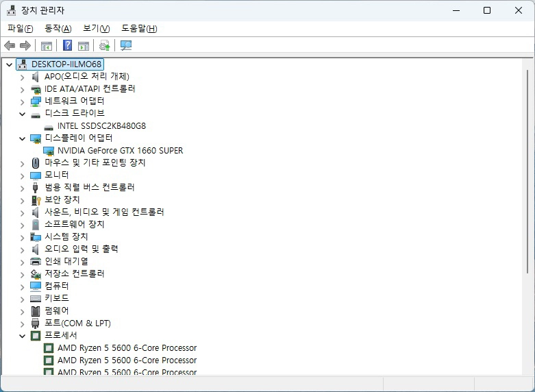The image size is (535, 392).
Task: Collapse the DESKTOP-IILMO68 root node
Action: [x=10, y=64]
